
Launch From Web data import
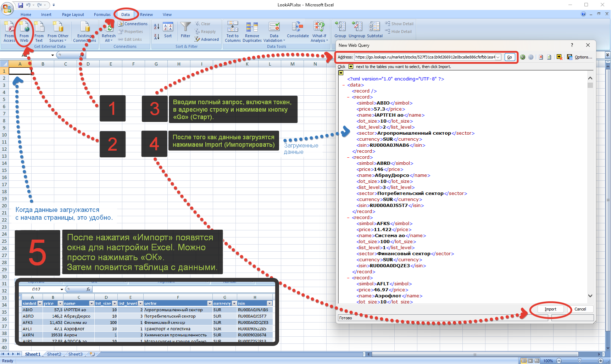24,32
